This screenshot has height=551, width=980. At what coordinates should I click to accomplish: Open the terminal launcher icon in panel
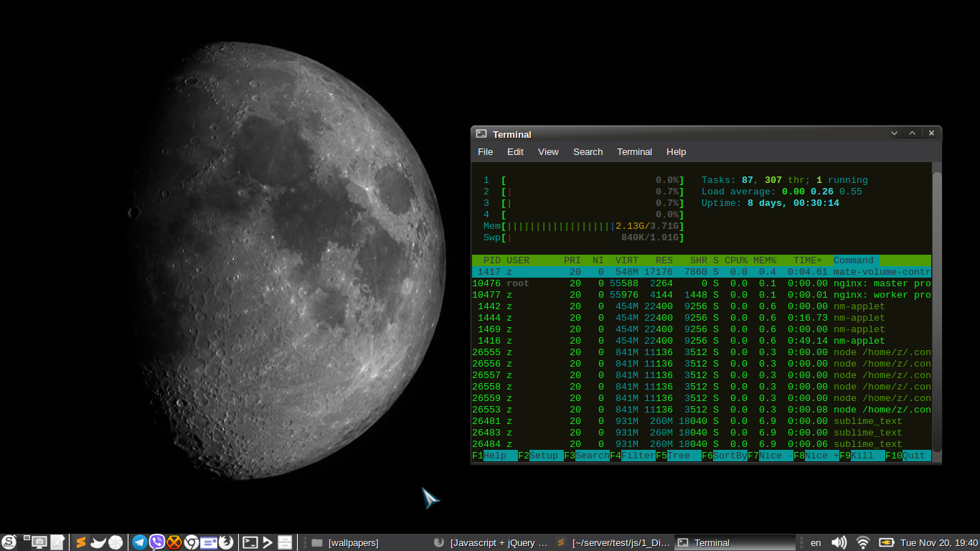pos(250,542)
